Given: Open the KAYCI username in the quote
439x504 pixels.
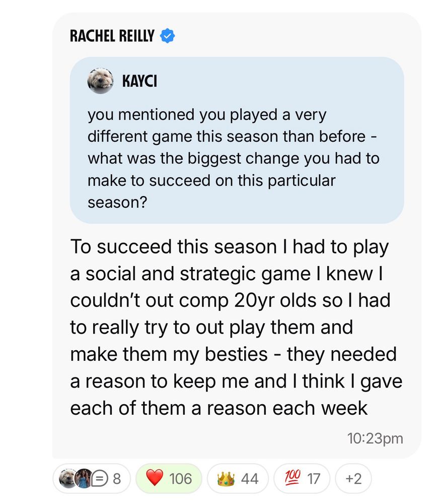Looking at the screenshot, I should point(139,81).
